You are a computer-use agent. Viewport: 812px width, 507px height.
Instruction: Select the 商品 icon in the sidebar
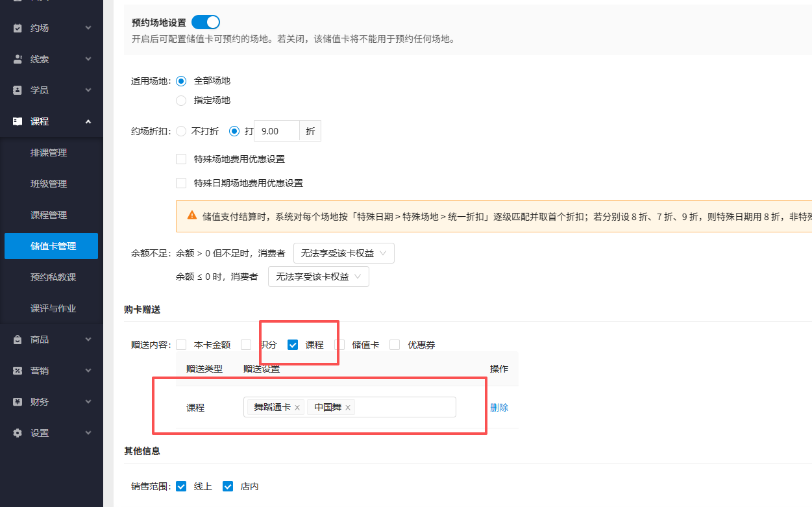(x=16, y=339)
